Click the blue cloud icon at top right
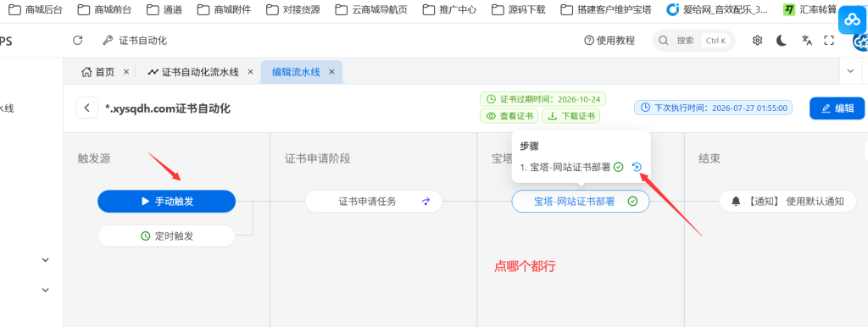868x327 pixels. click(852, 21)
